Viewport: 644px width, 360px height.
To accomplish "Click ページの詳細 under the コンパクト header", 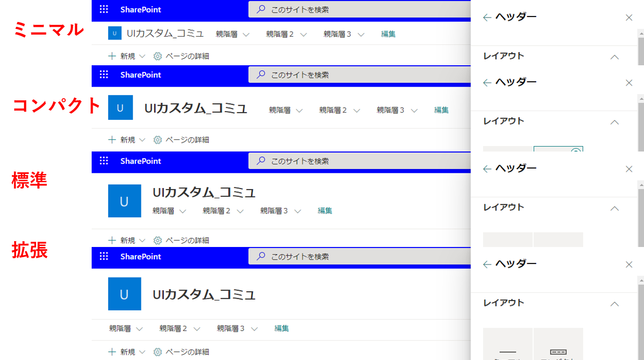I will tap(187, 140).
